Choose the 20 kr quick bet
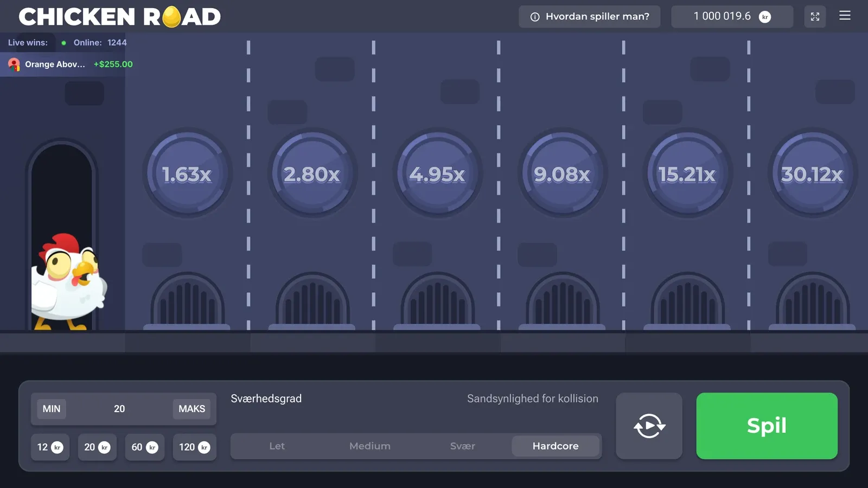 tap(97, 447)
